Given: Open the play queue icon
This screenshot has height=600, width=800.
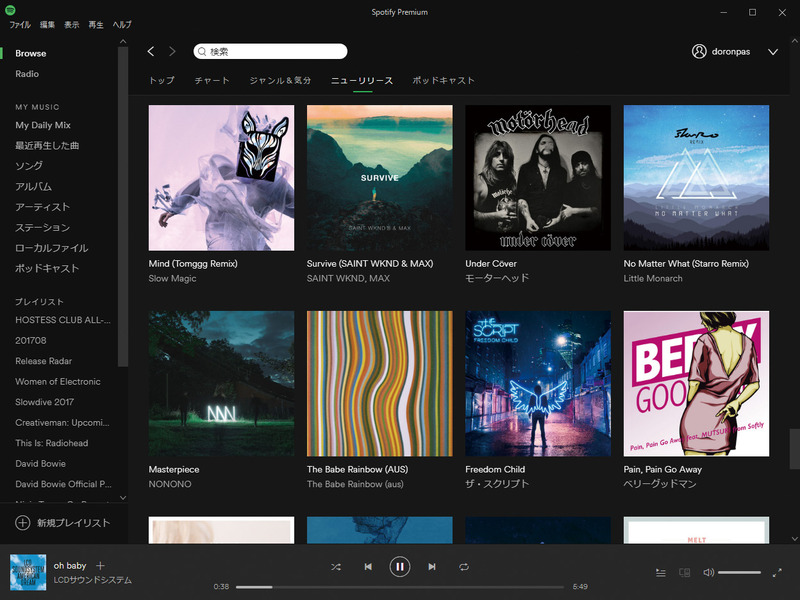Looking at the screenshot, I should coord(661,572).
